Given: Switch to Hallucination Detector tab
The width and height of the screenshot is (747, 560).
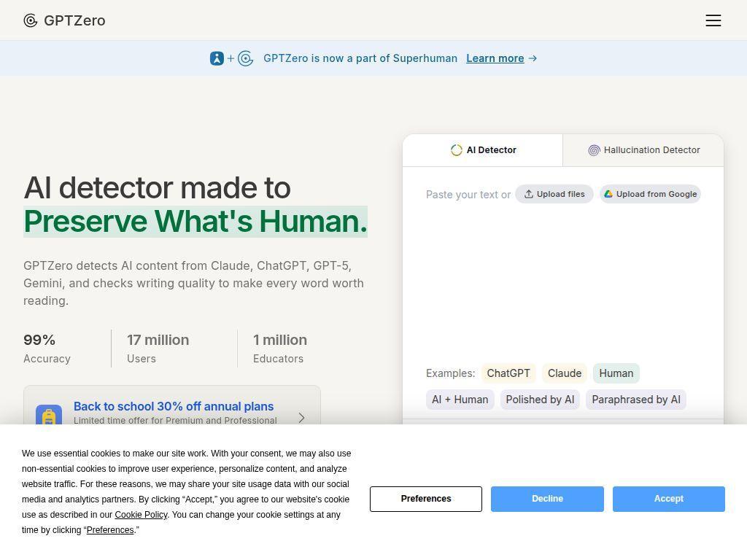Looking at the screenshot, I should (643, 150).
